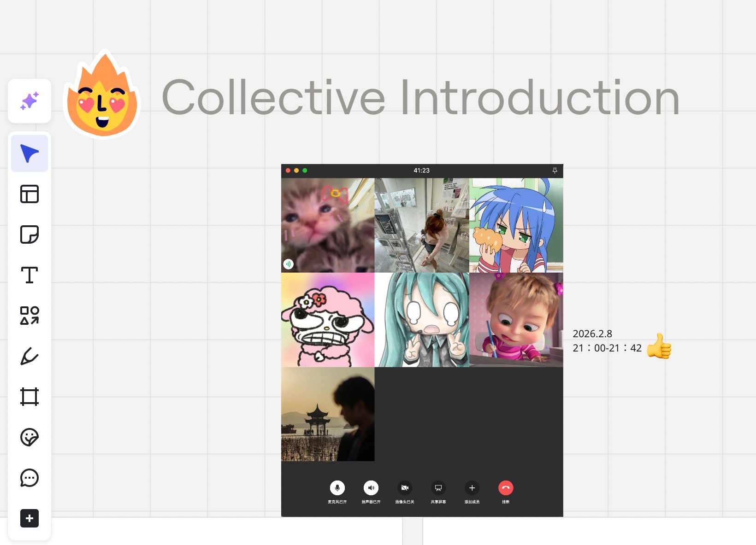The image size is (756, 545).
Task: Pick the pen drawing tool
Action: tap(30, 356)
